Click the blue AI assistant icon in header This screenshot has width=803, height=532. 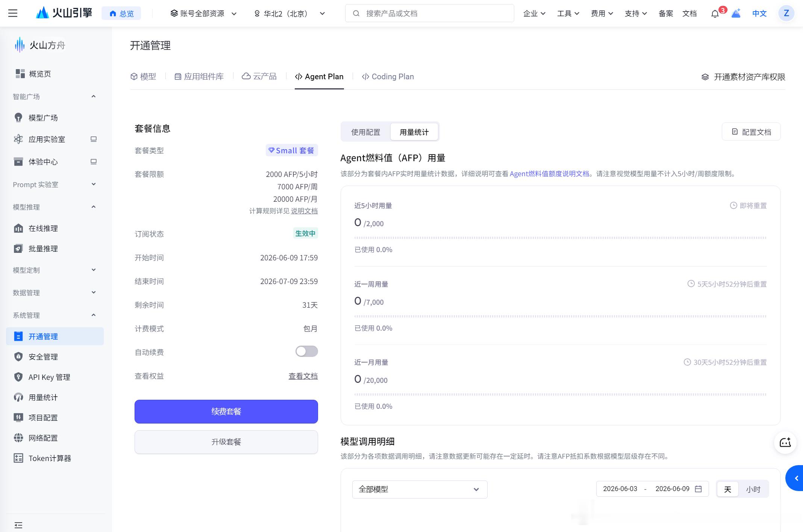[x=736, y=14]
